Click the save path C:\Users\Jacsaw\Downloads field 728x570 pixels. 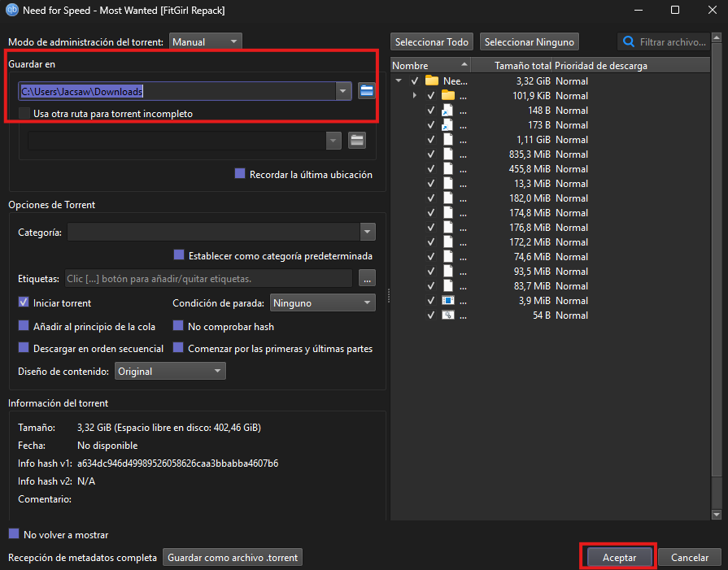pos(177,91)
